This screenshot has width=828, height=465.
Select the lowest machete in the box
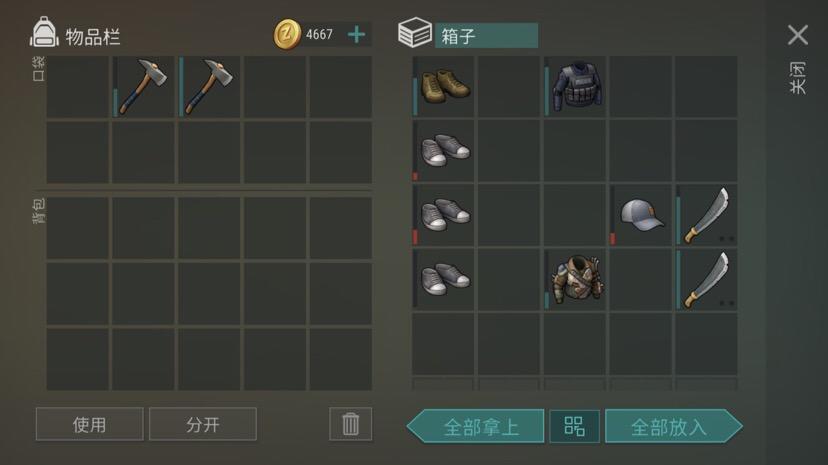click(x=707, y=280)
